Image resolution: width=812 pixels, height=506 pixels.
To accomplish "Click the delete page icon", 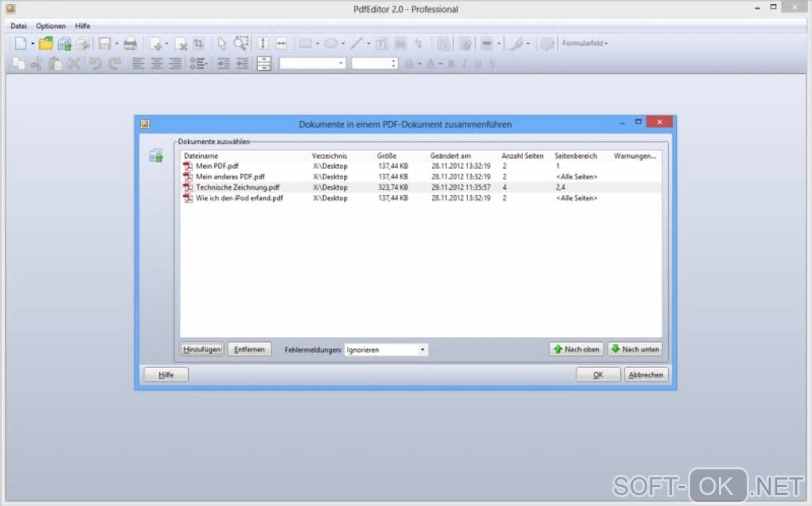I will click(x=181, y=44).
